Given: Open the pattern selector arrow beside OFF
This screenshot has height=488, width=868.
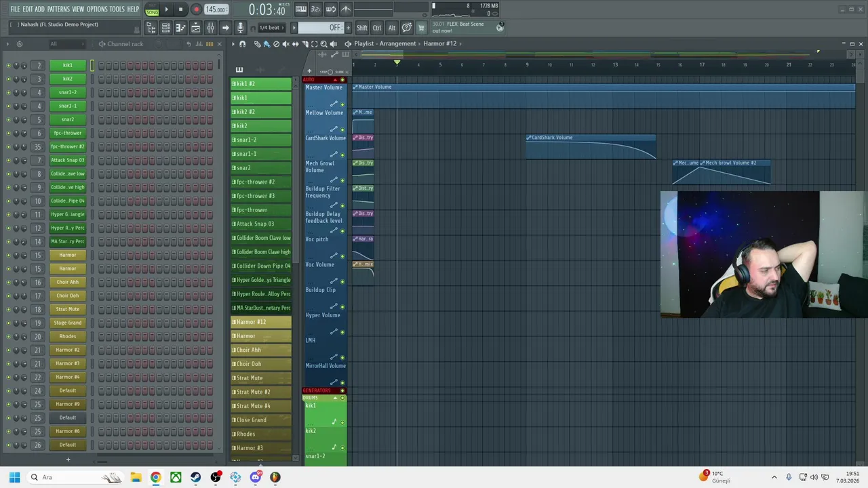Looking at the screenshot, I should [294, 28].
